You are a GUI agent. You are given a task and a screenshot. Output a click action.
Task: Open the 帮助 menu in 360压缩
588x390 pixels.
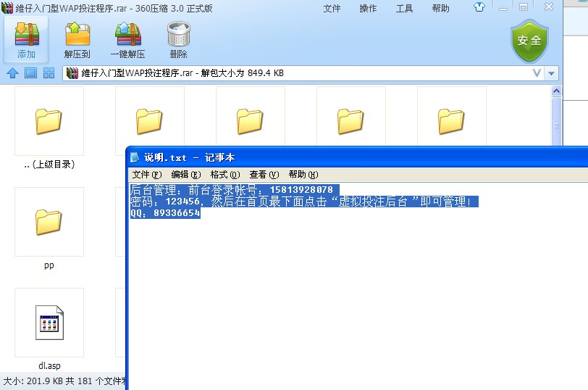[x=440, y=8]
